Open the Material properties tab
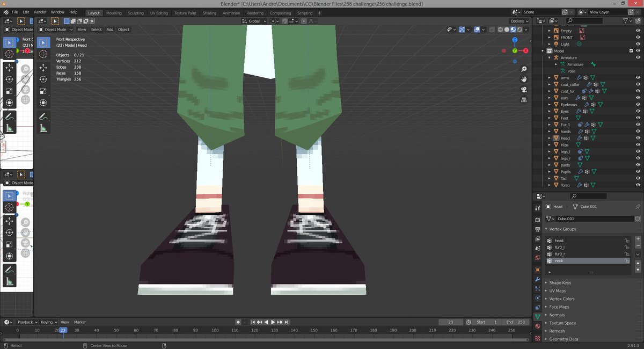644x349 pixels. pos(538,326)
